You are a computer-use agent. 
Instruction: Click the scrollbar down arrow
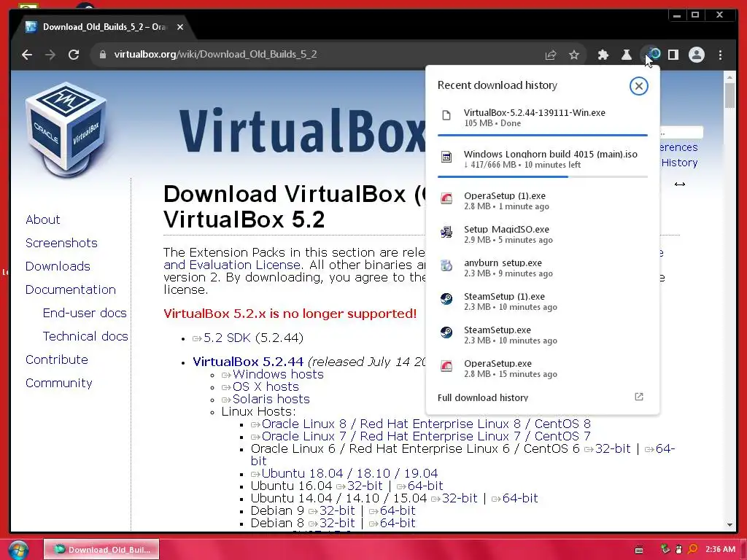point(729,525)
